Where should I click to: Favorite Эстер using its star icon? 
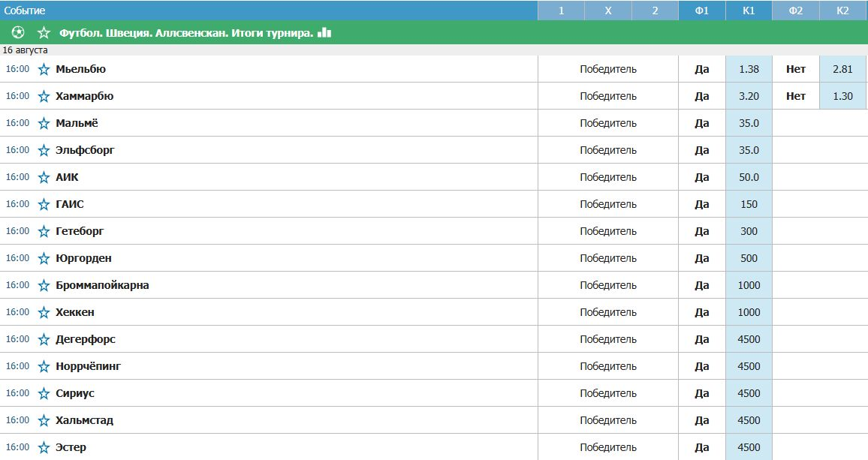pyautogui.click(x=44, y=448)
